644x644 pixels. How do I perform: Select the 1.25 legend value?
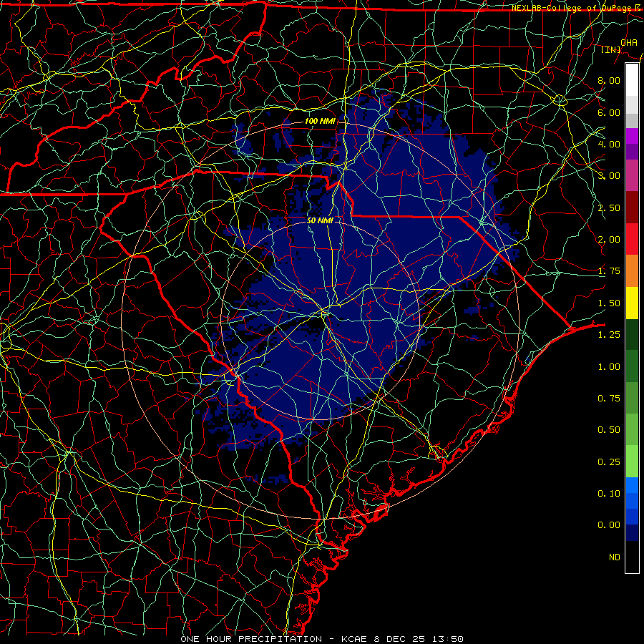(609, 335)
